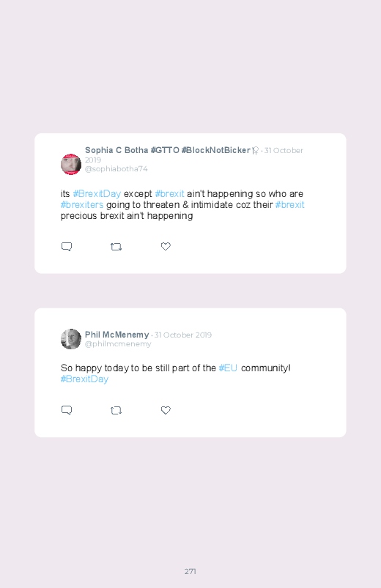The height and width of the screenshot is (588, 381).
Task: Open Phil McMenemy display name
Action: [116, 335]
